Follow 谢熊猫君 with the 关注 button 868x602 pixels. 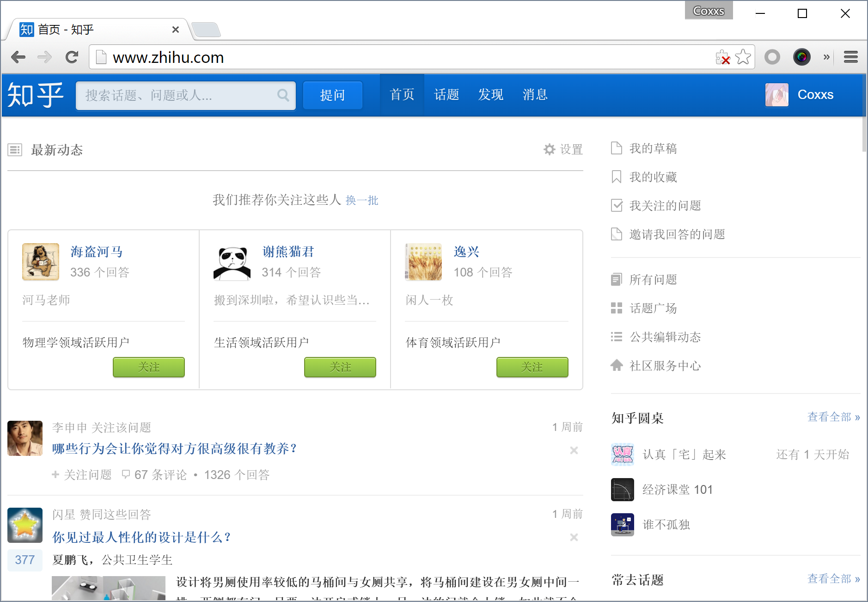click(x=340, y=367)
